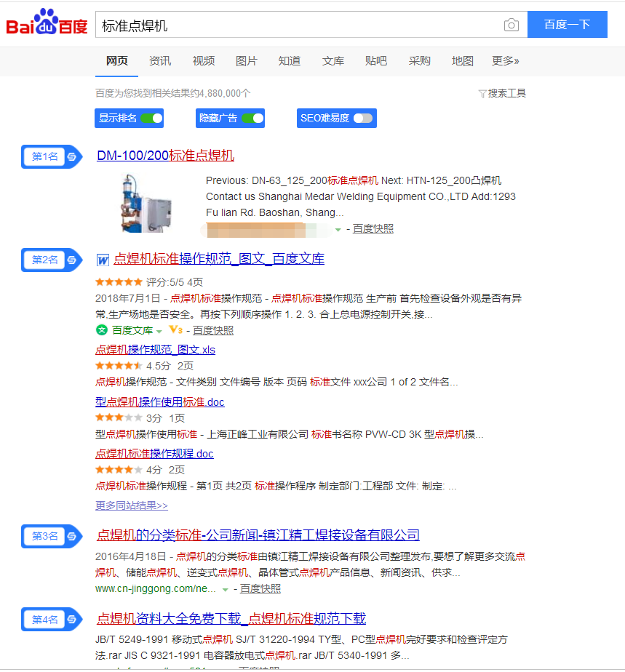This screenshot has height=672, width=625.
Task: Click the 第1名 rank label
Action: pyautogui.click(x=45, y=156)
